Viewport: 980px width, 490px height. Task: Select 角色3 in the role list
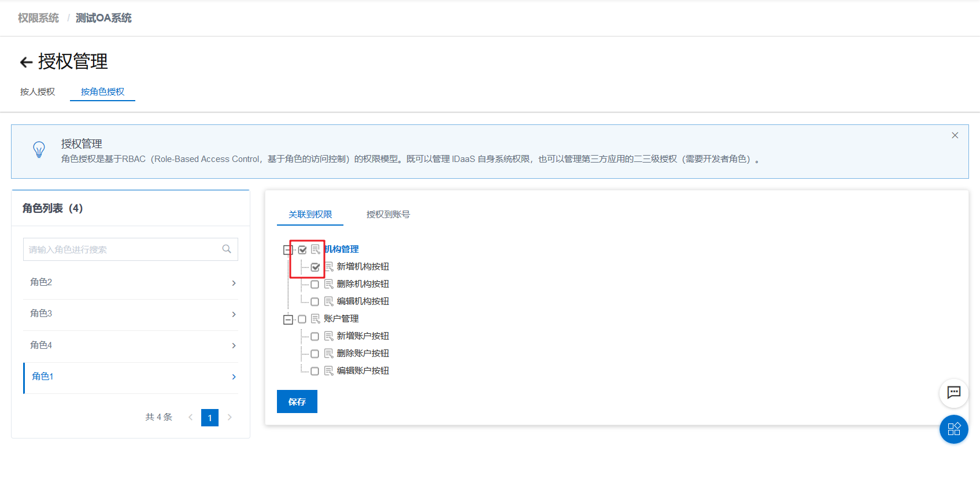[131, 314]
